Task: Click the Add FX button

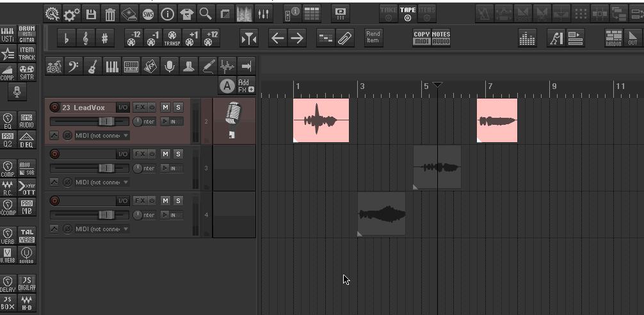Action: tap(246, 86)
